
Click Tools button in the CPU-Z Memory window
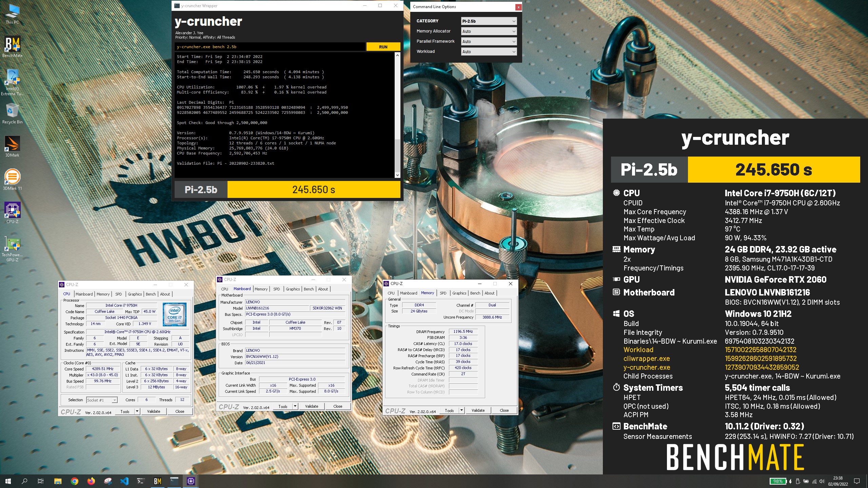(449, 410)
